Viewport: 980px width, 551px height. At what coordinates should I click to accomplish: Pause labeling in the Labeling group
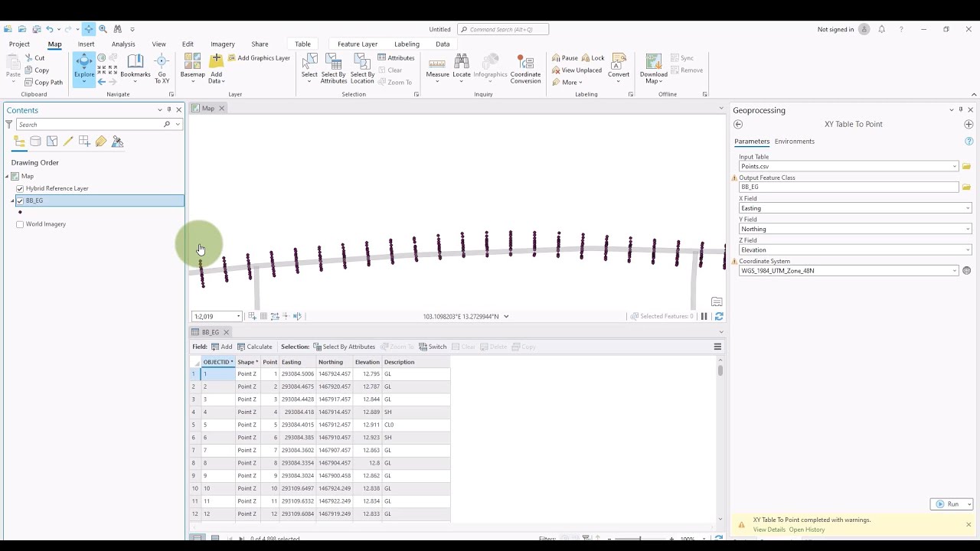(x=565, y=58)
